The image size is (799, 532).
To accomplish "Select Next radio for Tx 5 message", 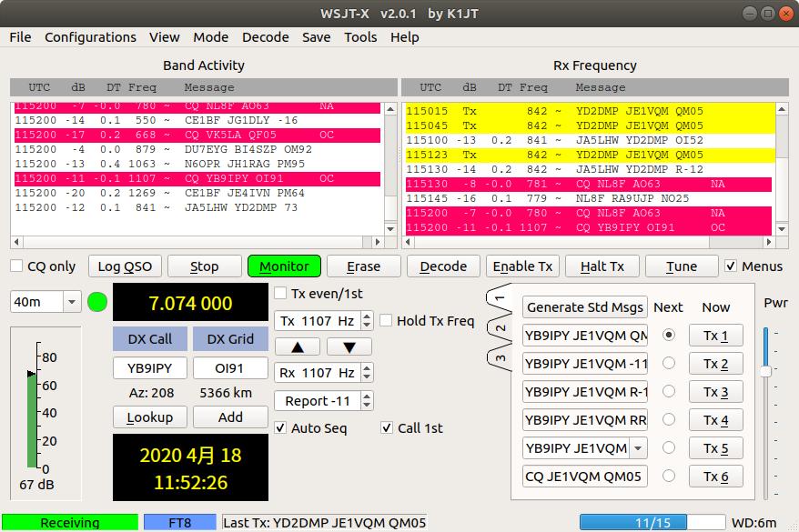I will tap(669, 447).
